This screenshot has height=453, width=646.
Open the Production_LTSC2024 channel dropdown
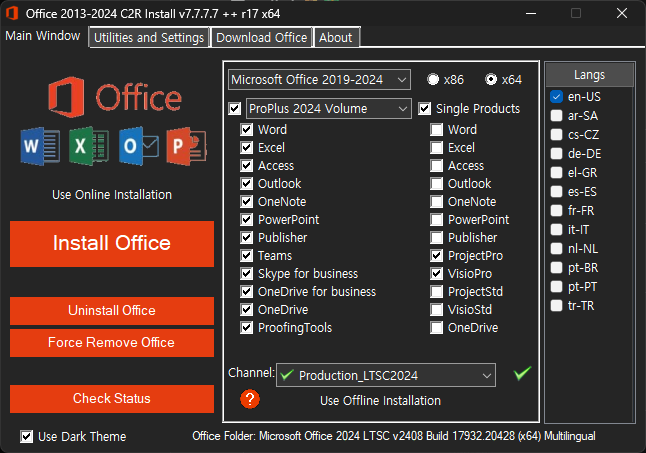coord(386,375)
